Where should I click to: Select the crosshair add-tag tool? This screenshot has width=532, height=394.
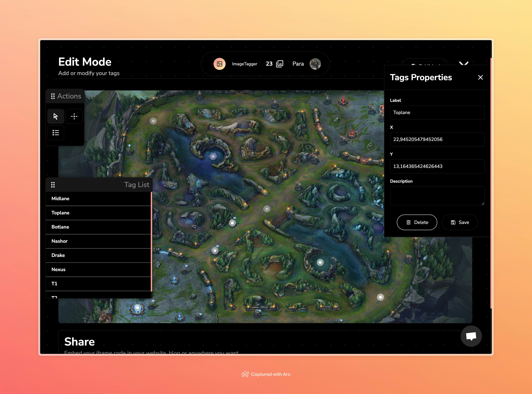click(x=74, y=116)
